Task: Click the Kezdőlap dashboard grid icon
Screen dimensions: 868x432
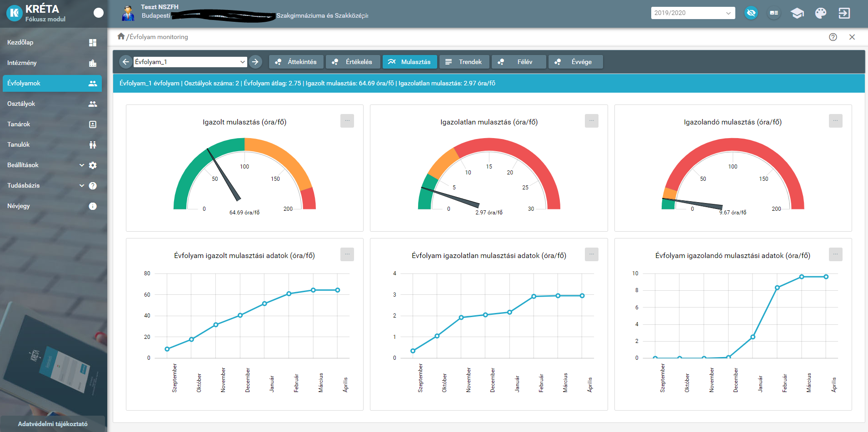Action: click(93, 43)
